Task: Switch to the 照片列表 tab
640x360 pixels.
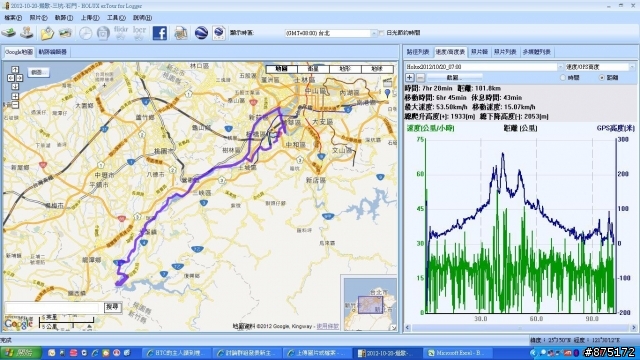Action: [x=505, y=52]
